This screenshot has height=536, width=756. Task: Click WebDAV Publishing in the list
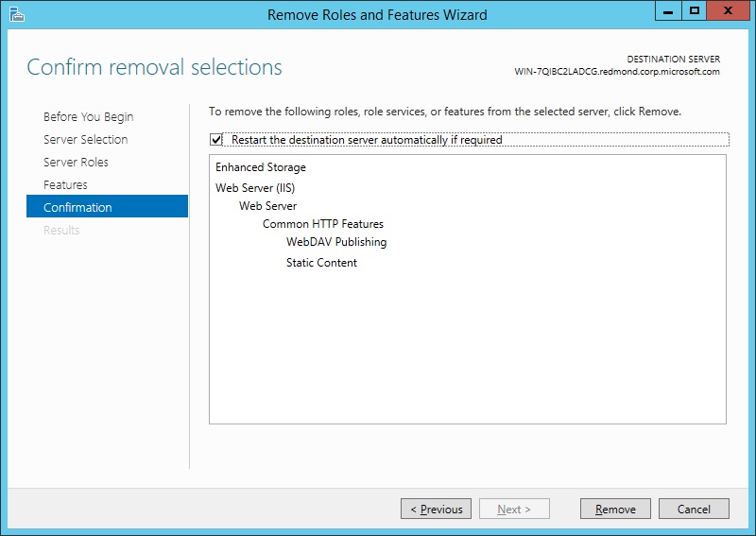tap(336, 242)
